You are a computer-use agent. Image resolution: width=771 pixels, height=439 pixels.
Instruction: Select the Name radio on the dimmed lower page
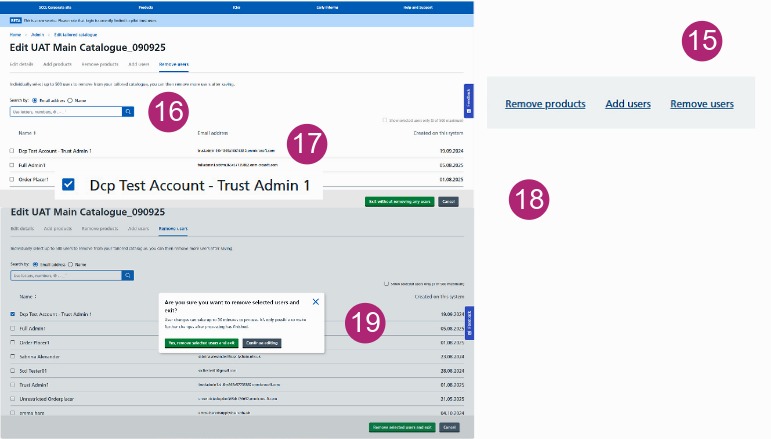[x=70, y=264]
